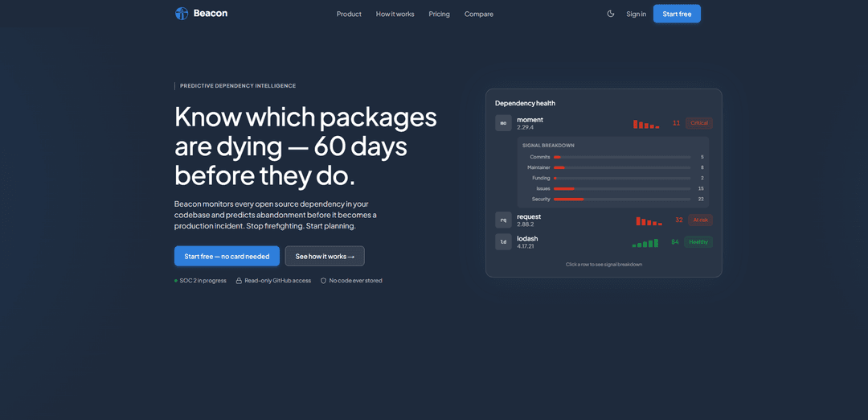Screen dimensions: 868x420
Task: Click moment's red trend bar chart
Action: pyautogui.click(x=646, y=124)
